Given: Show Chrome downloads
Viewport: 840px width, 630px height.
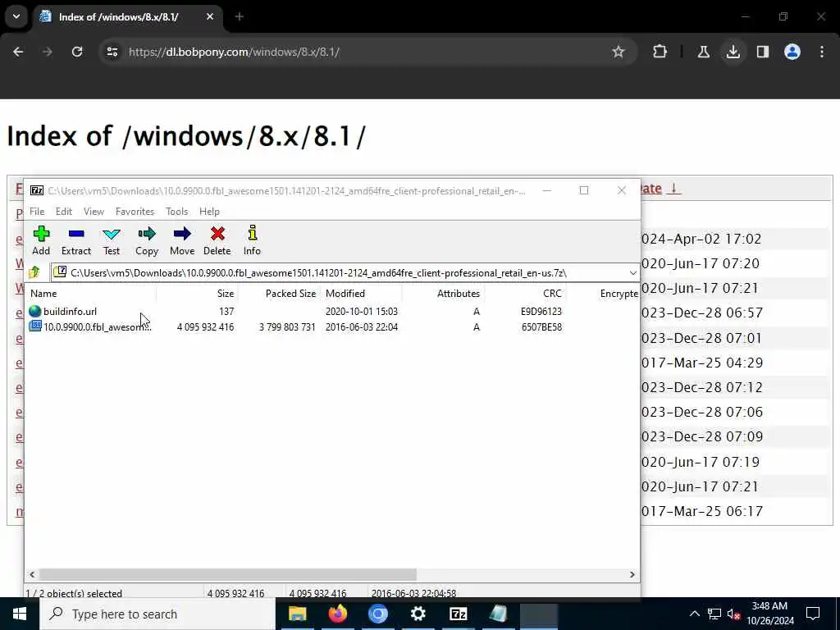Looking at the screenshot, I should click(733, 52).
